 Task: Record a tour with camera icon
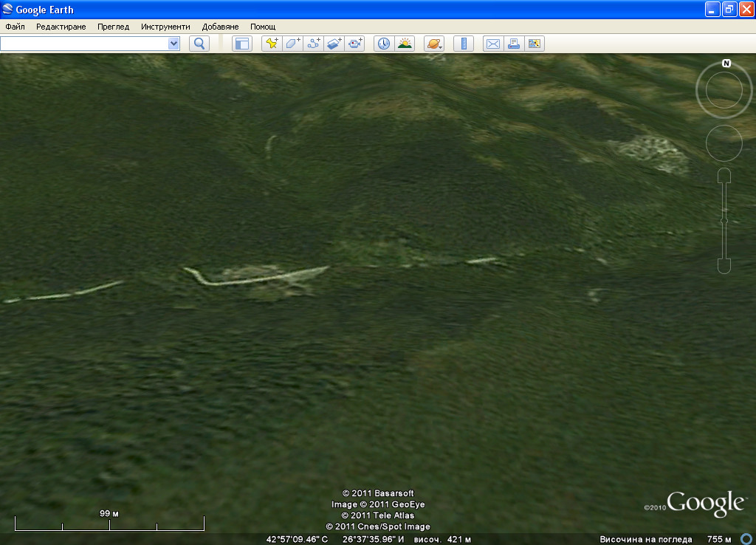355,44
